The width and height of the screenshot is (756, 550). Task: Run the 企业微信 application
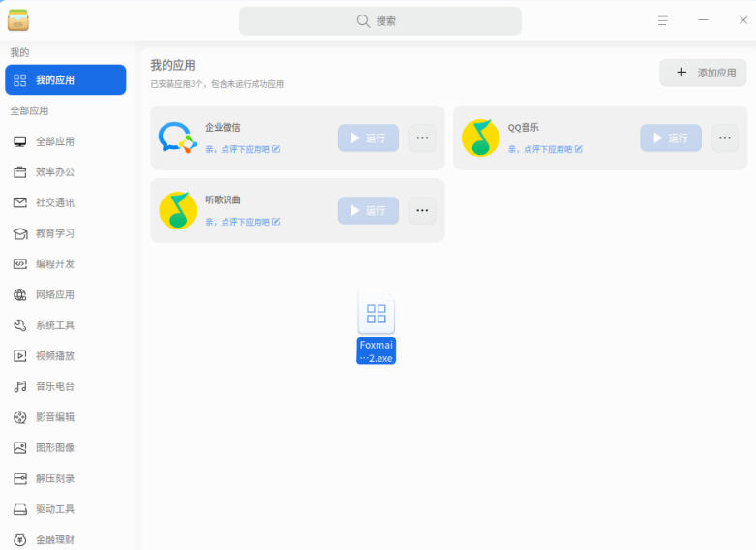pos(369,137)
